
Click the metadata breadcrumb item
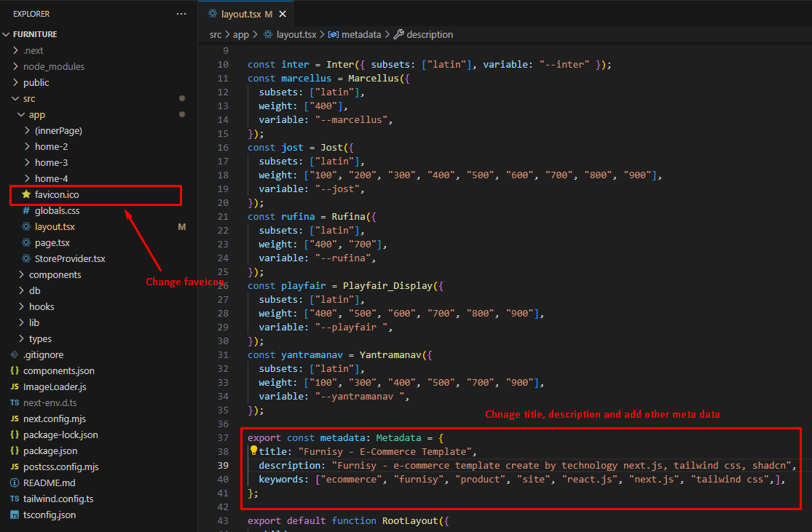tap(360, 35)
